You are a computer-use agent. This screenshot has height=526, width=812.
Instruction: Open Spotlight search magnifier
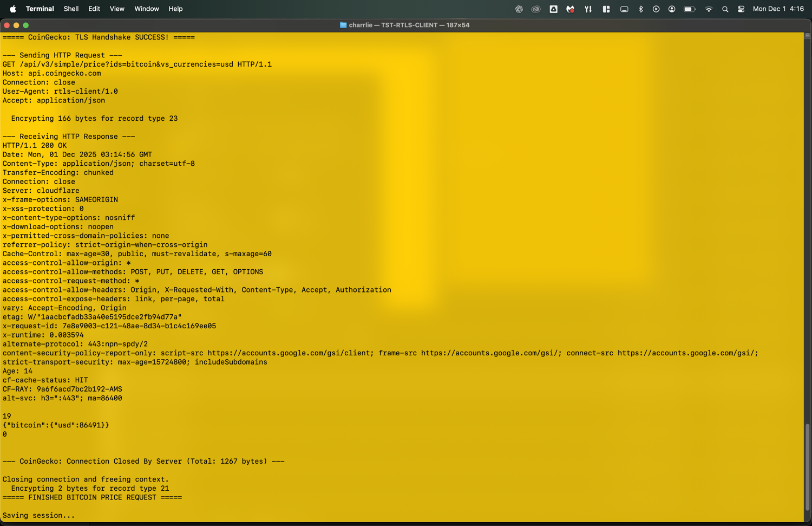click(x=725, y=9)
